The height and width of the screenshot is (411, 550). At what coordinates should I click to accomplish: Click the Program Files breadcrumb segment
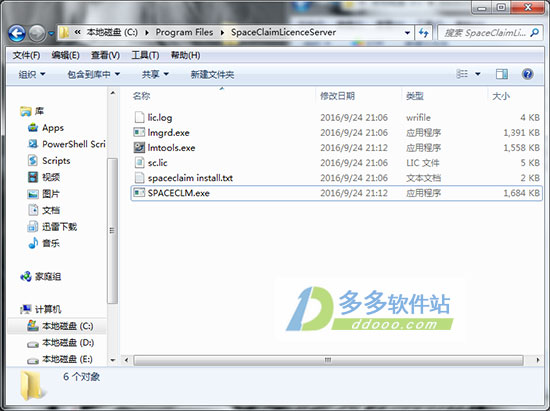184,32
